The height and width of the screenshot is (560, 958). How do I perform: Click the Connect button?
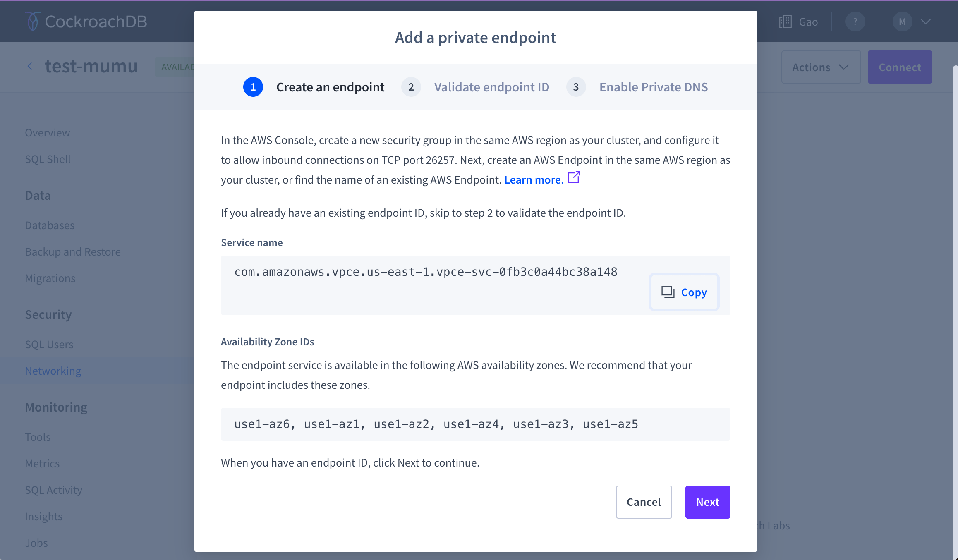(900, 67)
